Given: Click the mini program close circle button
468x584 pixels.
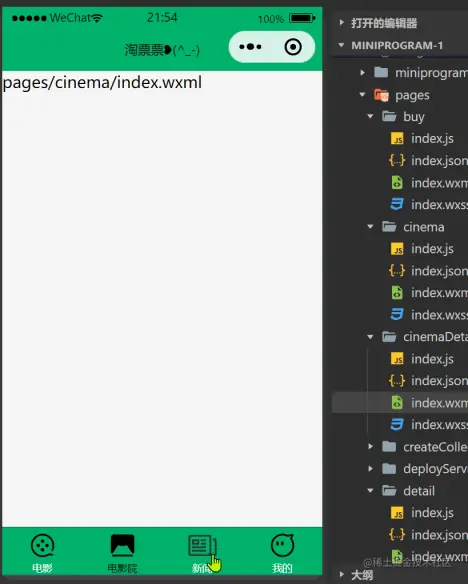Looking at the screenshot, I should 293,47.
